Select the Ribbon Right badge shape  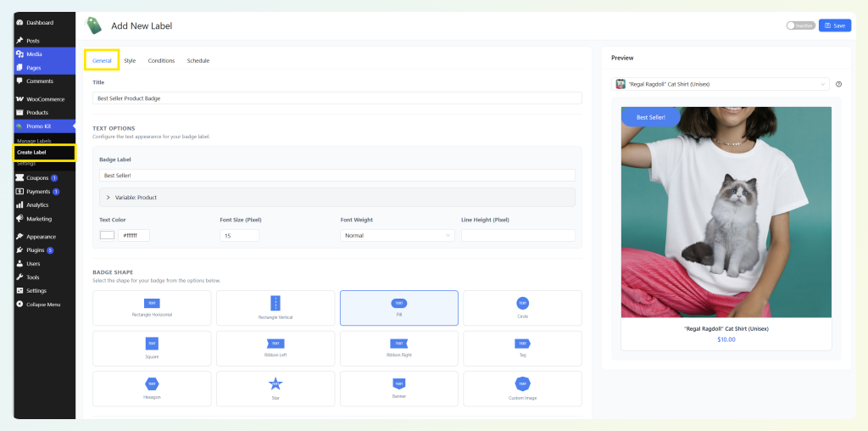(399, 349)
